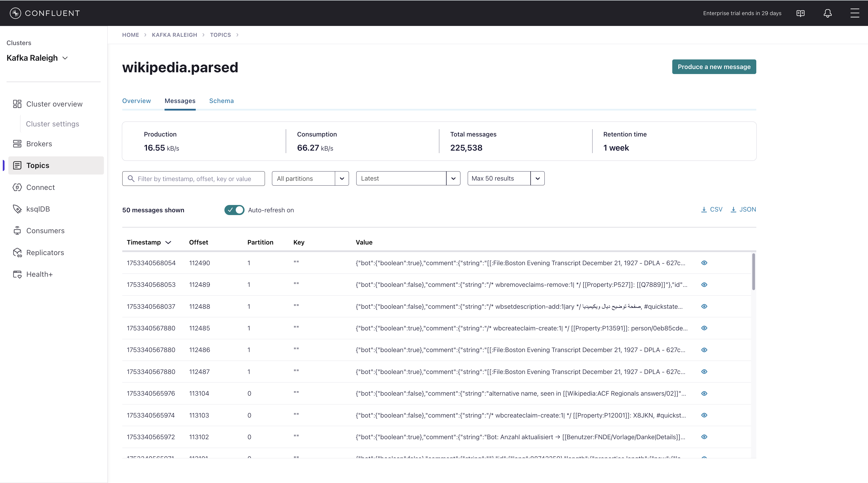Click the TOPICS breadcrumb link

pos(220,35)
